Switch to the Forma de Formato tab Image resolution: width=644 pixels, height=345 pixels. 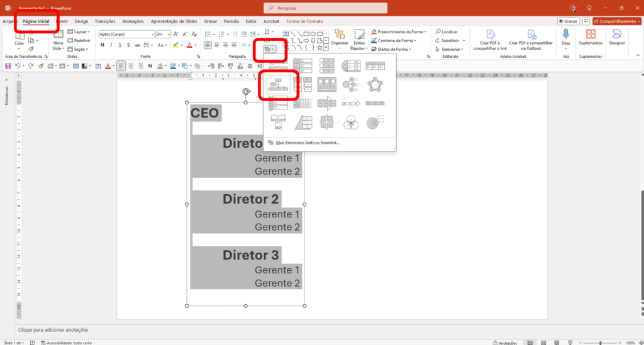(304, 21)
